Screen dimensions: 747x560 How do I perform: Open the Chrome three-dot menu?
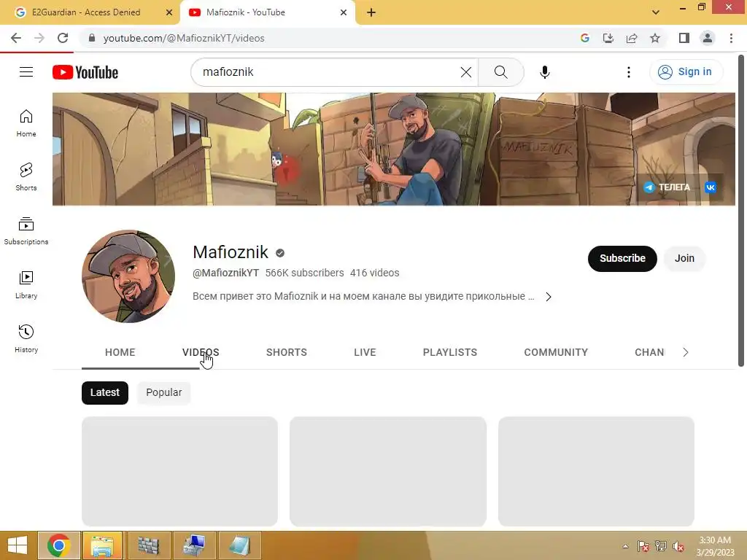click(731, 38)
